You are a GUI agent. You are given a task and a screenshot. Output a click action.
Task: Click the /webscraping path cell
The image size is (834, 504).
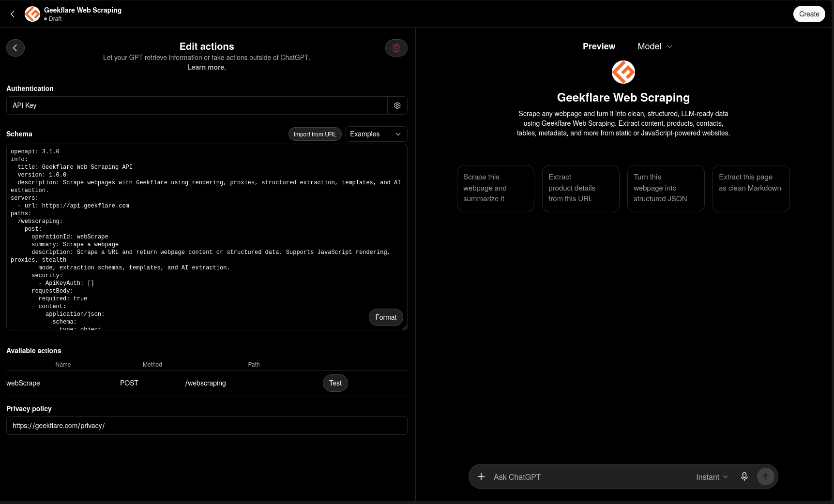click(x=206, y=383)
